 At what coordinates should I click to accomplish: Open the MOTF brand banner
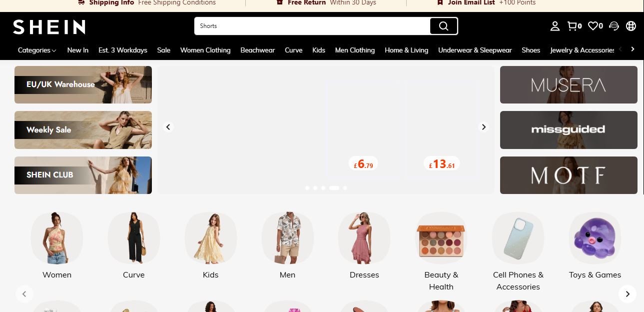point(569,175)
